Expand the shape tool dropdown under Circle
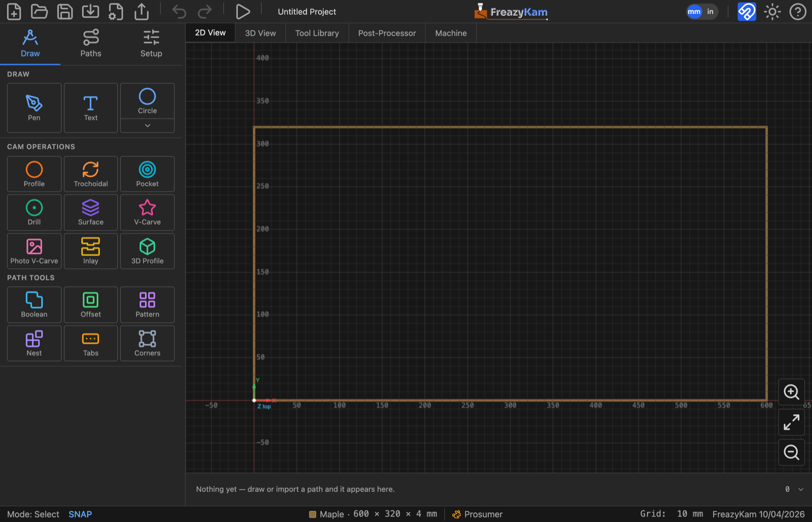This screenshot has height=522, width=812. tap(147, 125)
